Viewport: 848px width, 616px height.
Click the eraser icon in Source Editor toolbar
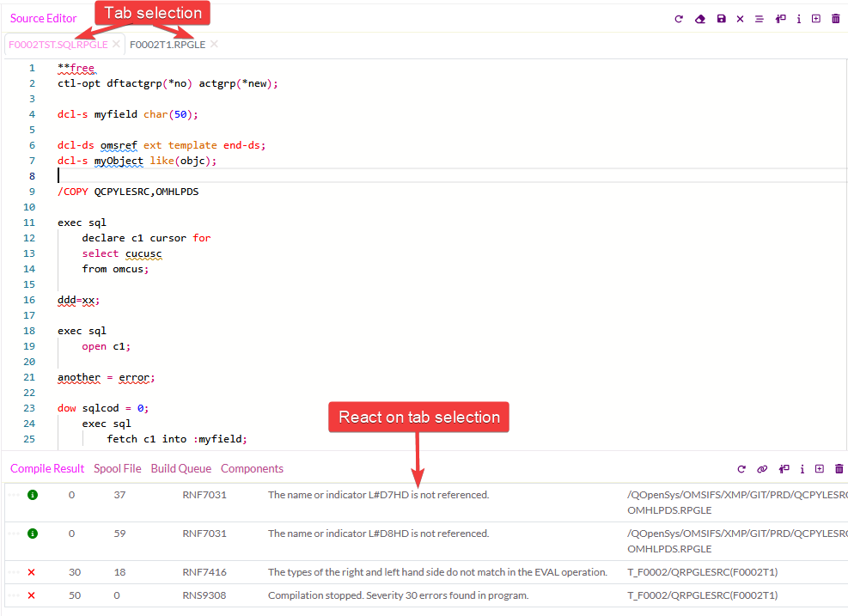click(x=700, y=19)
